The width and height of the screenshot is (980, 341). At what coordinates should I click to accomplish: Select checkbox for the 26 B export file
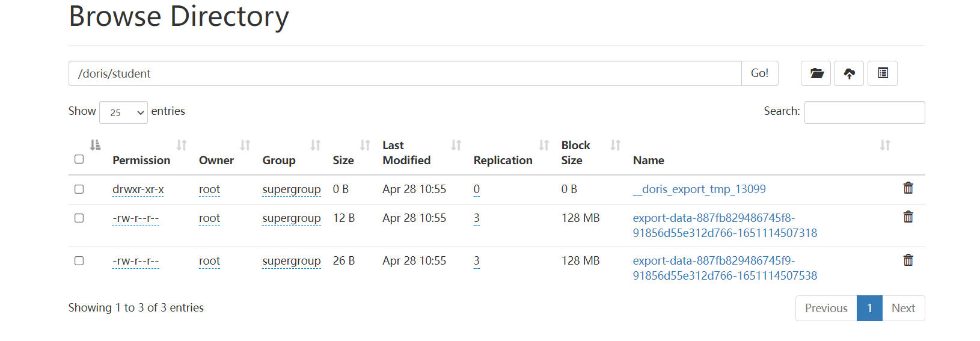coord(79,261)
